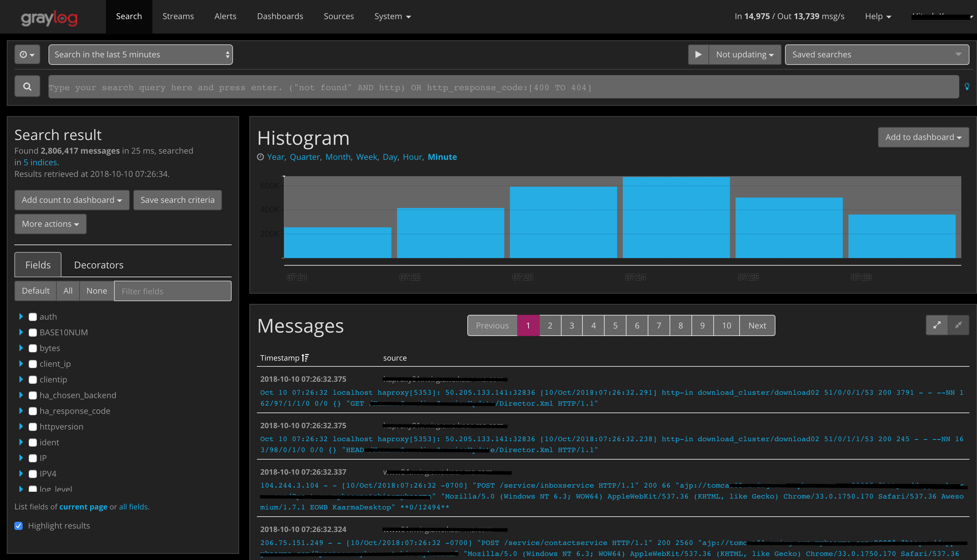Click the search magnifier icon
Viewport: 977px width, 560px height.
tap(27, 86)
